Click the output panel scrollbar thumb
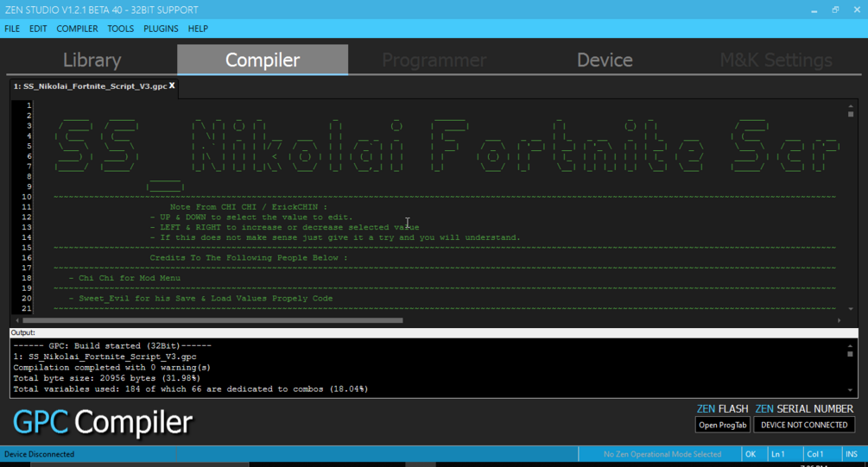Viewport: 868px width, 467px height. (850, 354)
